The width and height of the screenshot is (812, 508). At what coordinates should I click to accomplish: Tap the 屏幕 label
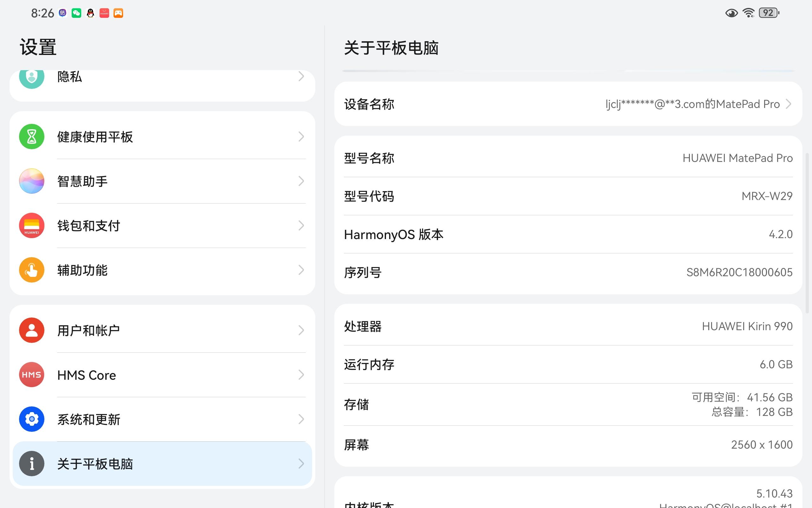coord(356,445)
